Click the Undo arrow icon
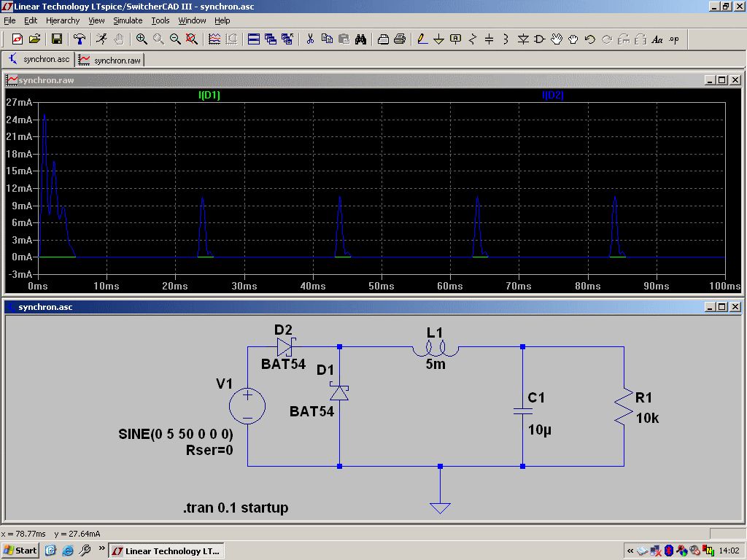This screenshot has height=560, width=747. point(590,39)
